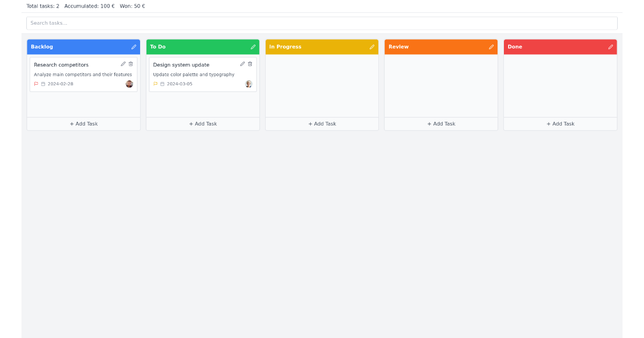Edit the Design system update task
The image size is (644, 338).
[242, 64]
